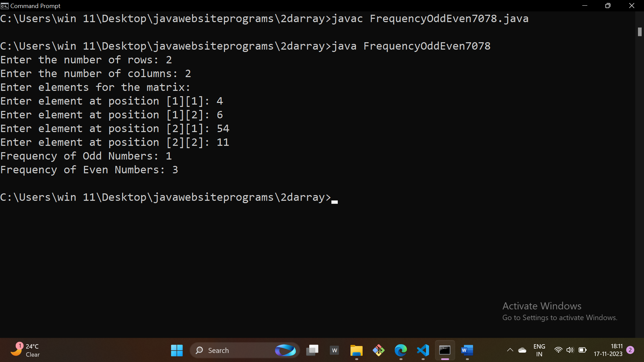Open the ENG IN language switcher
Viewport: 644px width, 362px height.
coord(539,350)
